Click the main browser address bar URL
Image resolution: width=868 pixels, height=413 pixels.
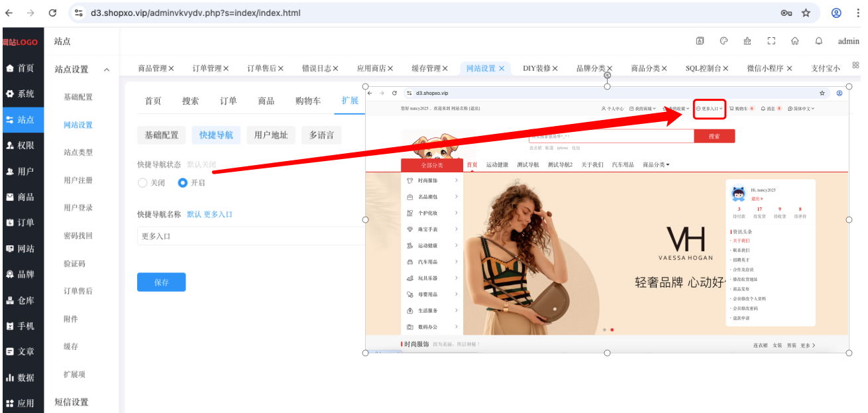click(195, 13)
